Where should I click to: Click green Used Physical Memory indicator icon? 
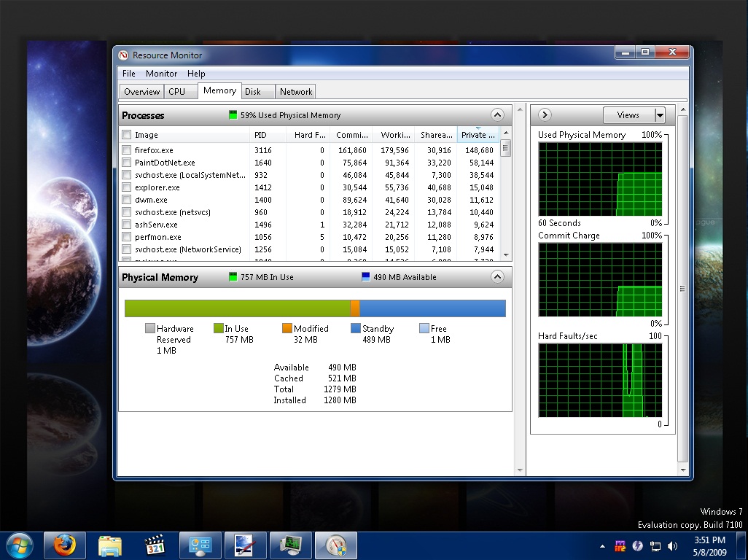pos(233,115)
